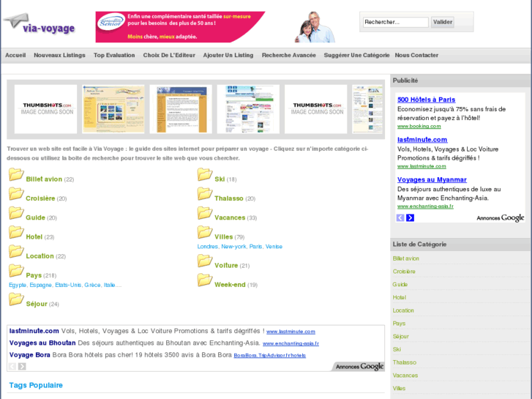Go to Accueil in navigation bar
The image size is (532, 399).
tap(15, 56)
